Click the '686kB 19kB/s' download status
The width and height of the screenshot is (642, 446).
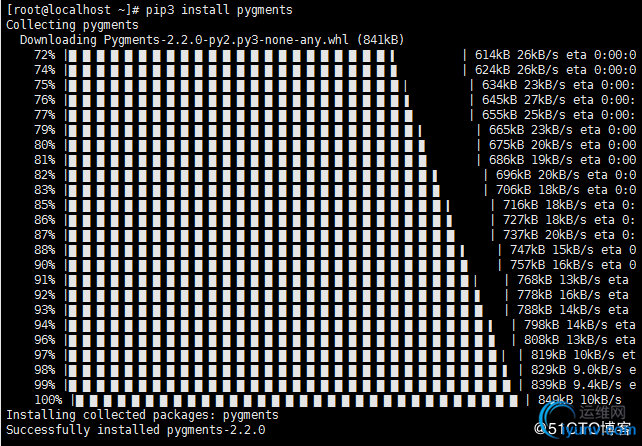530,160
